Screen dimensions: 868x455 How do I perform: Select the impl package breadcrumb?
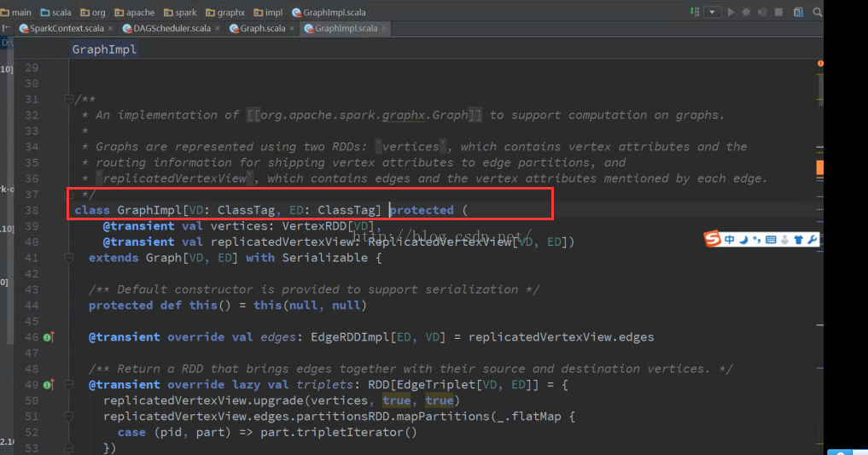coord(269,12)
